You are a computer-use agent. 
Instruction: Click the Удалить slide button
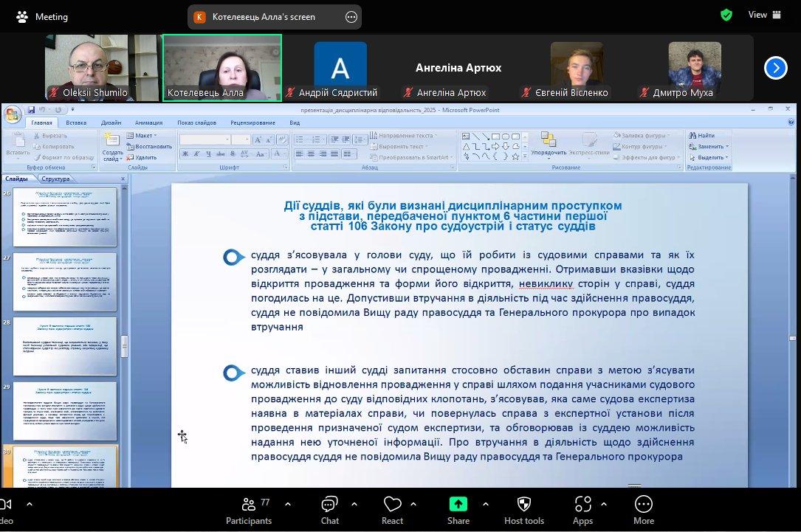(x=142, y=157)
